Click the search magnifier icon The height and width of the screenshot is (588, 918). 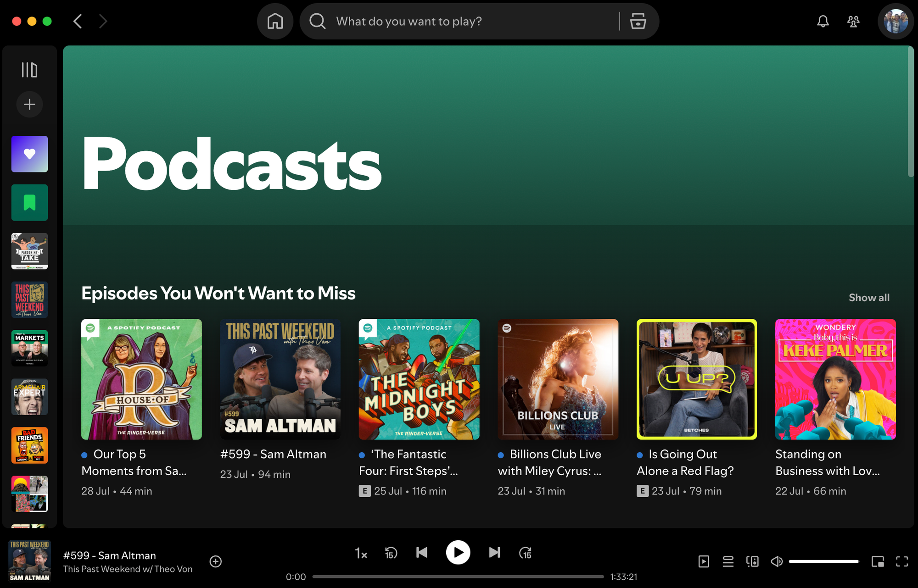pos(317,21)
